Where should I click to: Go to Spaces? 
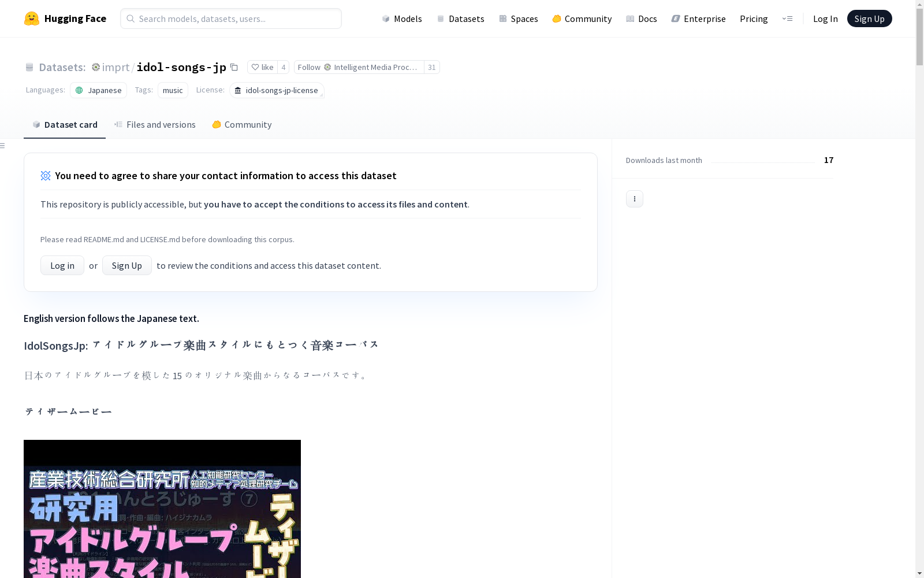point(518,18)
